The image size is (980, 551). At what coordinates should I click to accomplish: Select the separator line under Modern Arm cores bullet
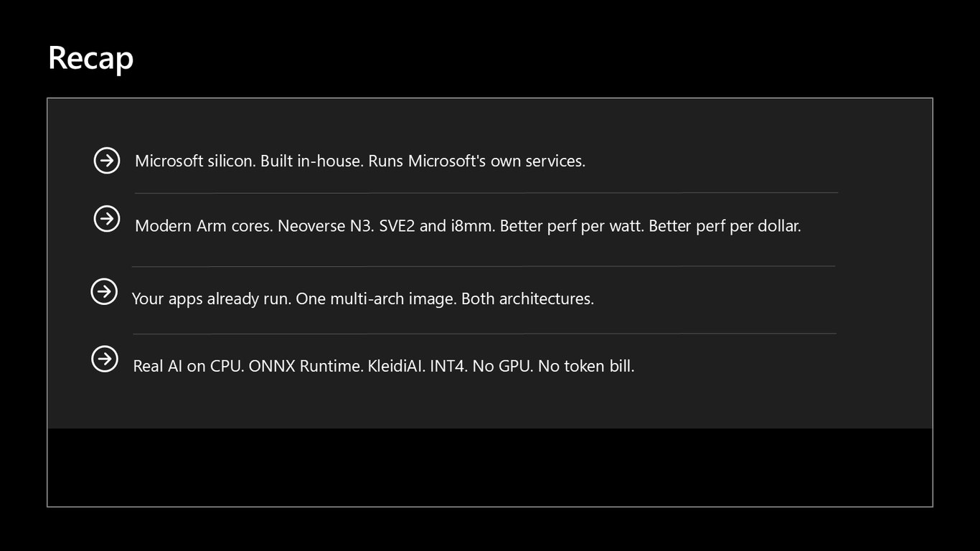484,266
